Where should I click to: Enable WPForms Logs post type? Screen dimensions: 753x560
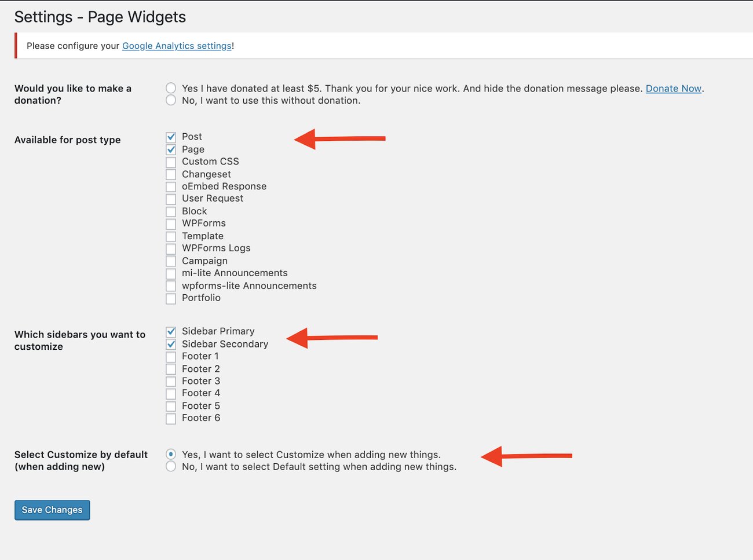[x=171, y=248]
